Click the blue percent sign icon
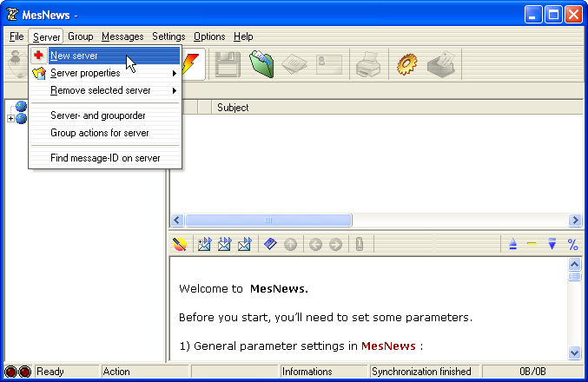The width and height of the screenshot is (588, 382). (572, 245)
